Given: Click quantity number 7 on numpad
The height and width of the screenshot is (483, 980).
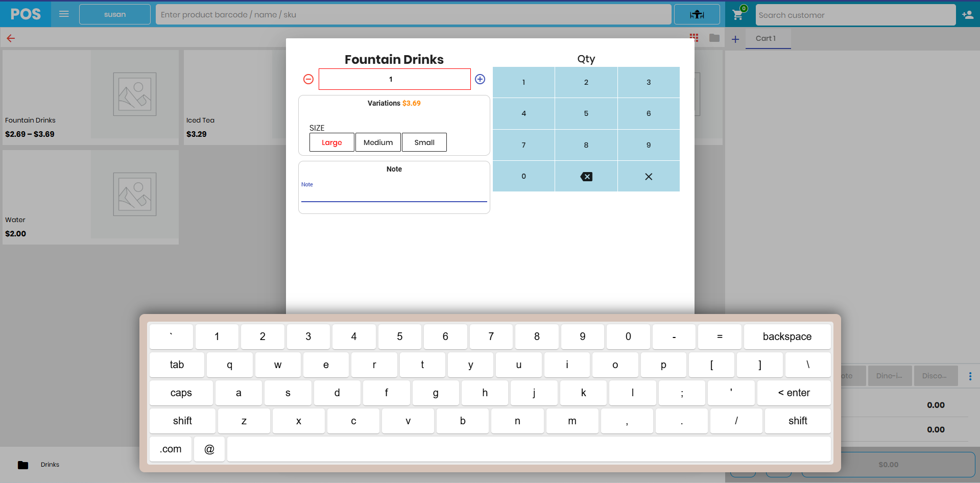Looking at the screenshot, I should [x=523, y=145].
